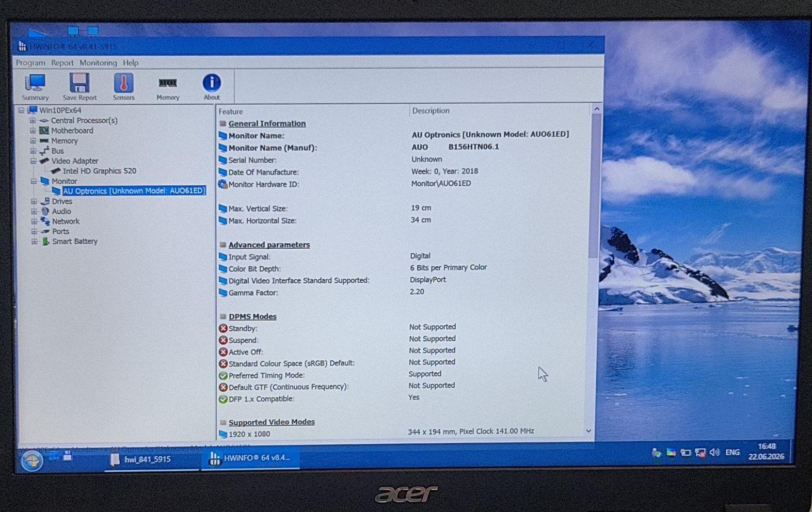
Task: Select the AU Optronics monitor tree item
Action: [x=134, y=191]
